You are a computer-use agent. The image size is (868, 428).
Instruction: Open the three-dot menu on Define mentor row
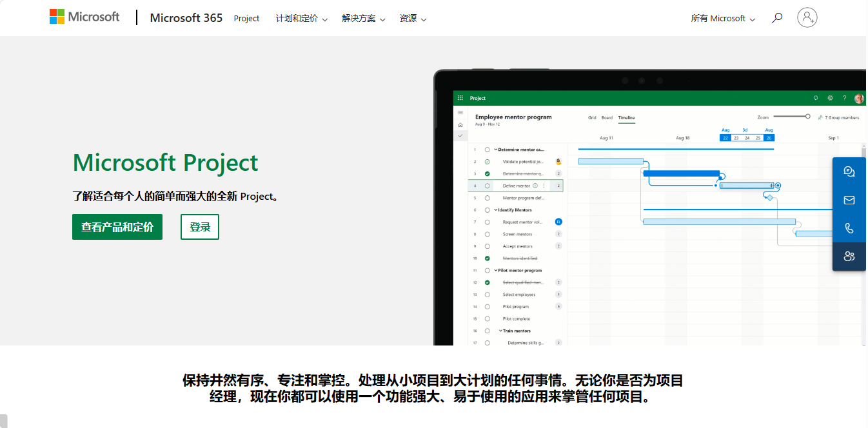click(544, 186)
